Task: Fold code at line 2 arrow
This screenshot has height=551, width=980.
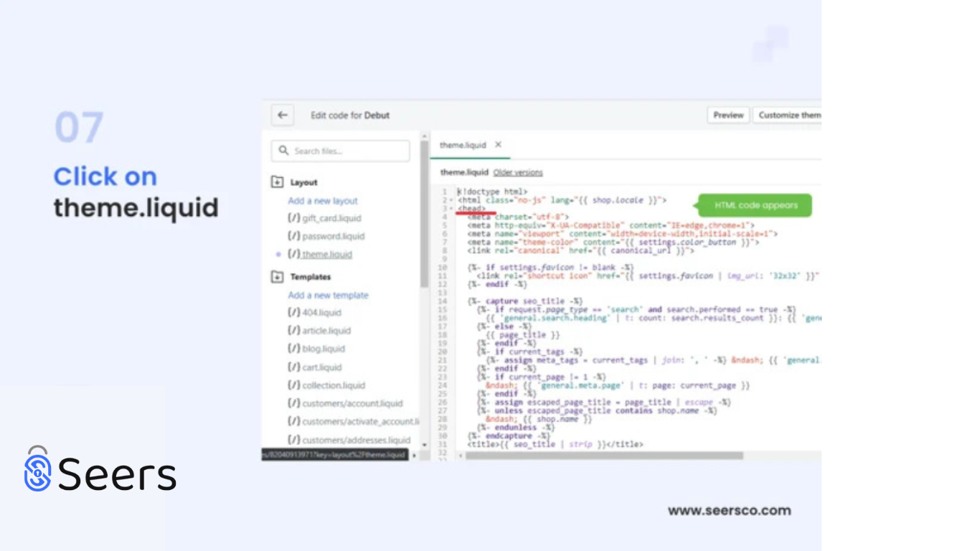Action: click(x=451, y=200)
